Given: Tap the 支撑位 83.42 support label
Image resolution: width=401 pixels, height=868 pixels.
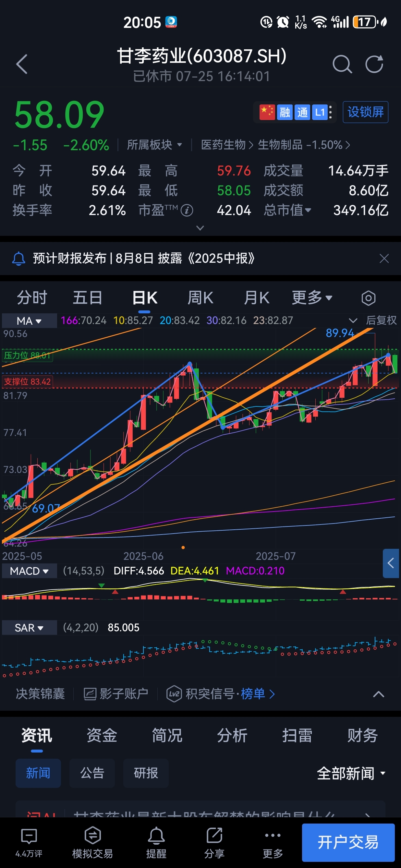Looking at the screenshot, I should coord(27,382).
